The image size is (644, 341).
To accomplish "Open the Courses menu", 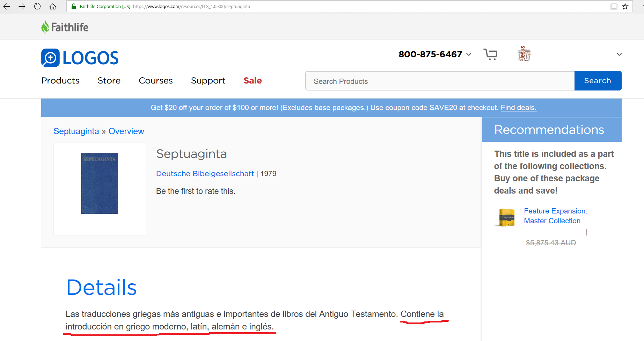I will (x=156, y=81).
